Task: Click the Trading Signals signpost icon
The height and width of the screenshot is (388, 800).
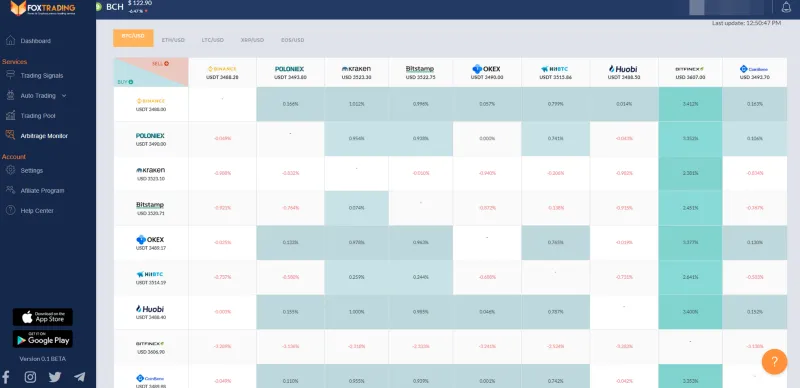Action: click(10, 75)
